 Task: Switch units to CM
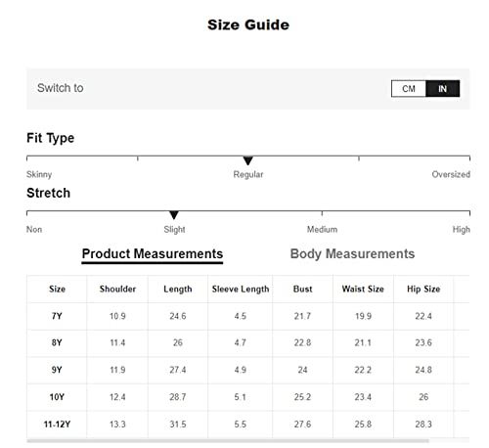tap(409, 89)
